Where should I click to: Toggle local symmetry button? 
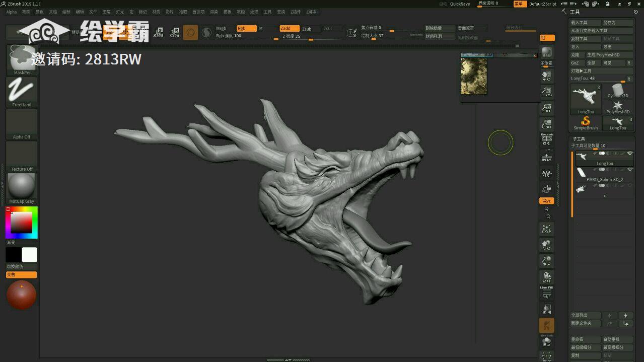[x=547, y=174]
